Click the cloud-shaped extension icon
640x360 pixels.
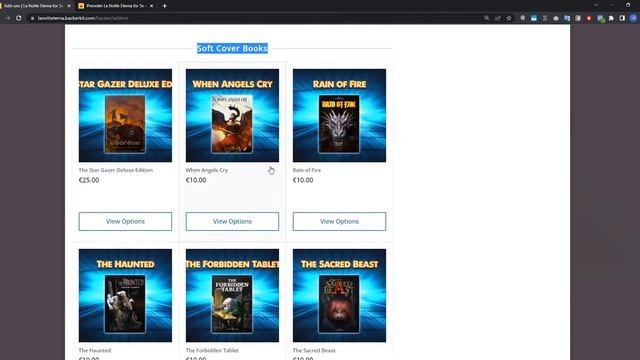point(556,18)
